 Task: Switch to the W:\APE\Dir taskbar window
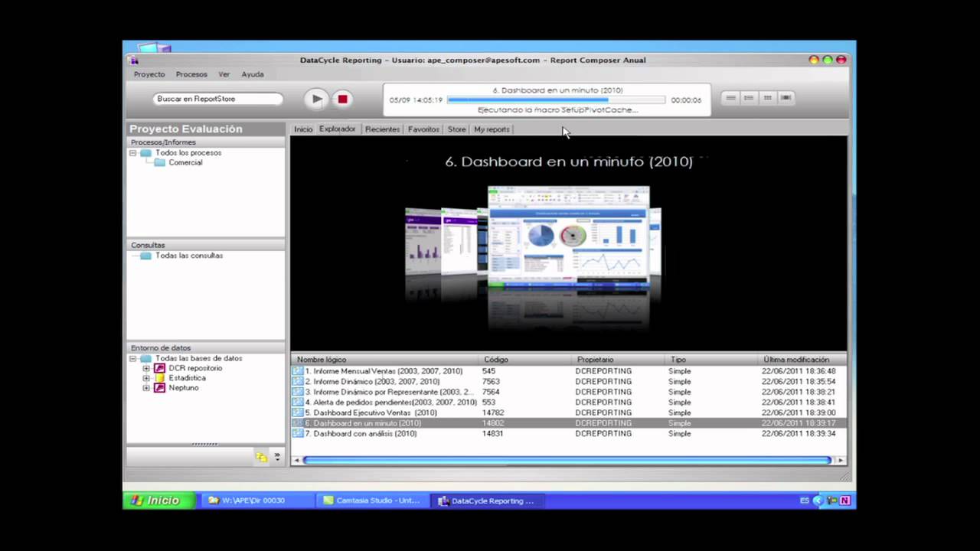[x=256, y=500]
